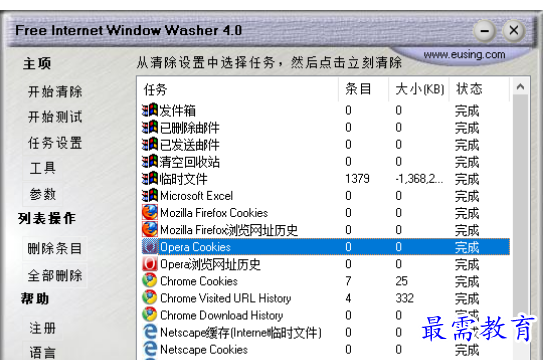Open the 参数 options section
Screen dimensions: 543x360
(43, 194)
